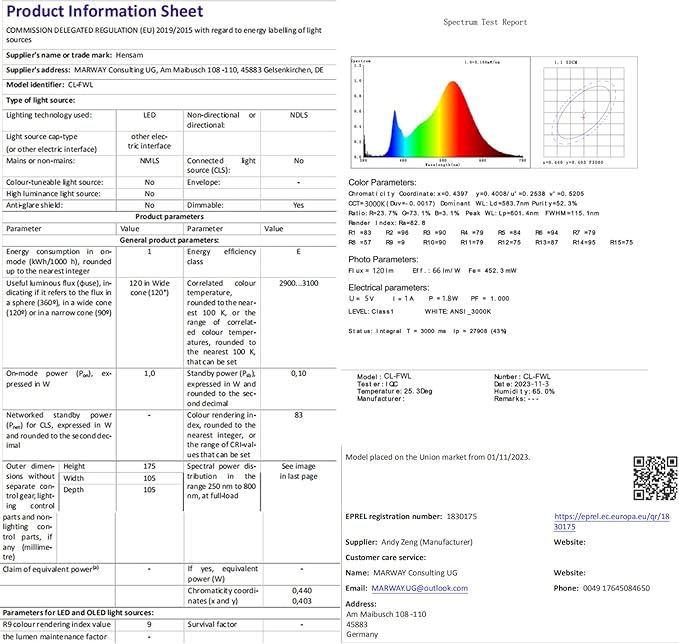Select the Photo Parameters heading
Viewport: 679px width, 644px height.
coord(383,256)
